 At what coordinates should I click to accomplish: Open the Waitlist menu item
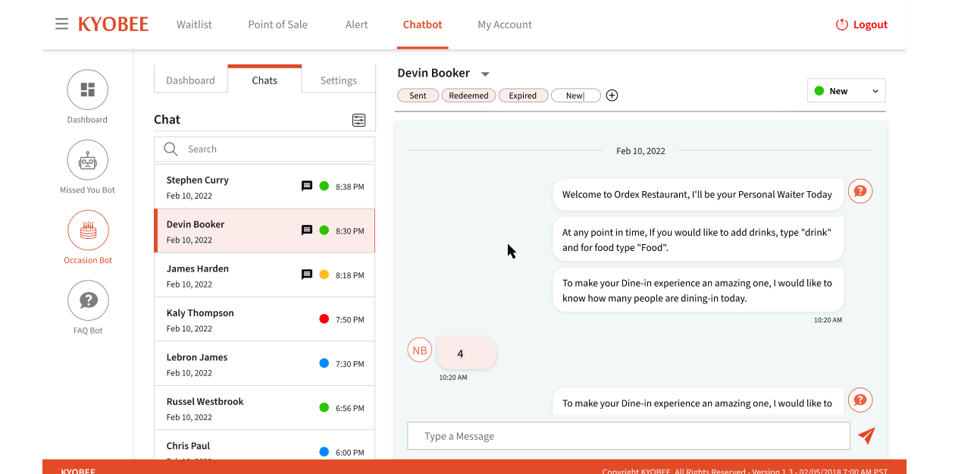(x=194, y=24)
